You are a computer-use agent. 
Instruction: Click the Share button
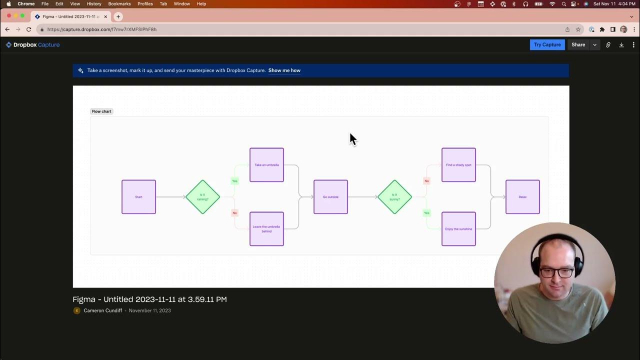click(578, 45)
